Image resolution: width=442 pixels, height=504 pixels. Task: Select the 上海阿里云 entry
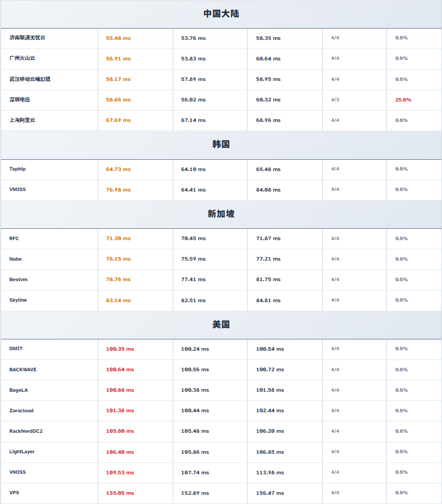click(22, 120)
